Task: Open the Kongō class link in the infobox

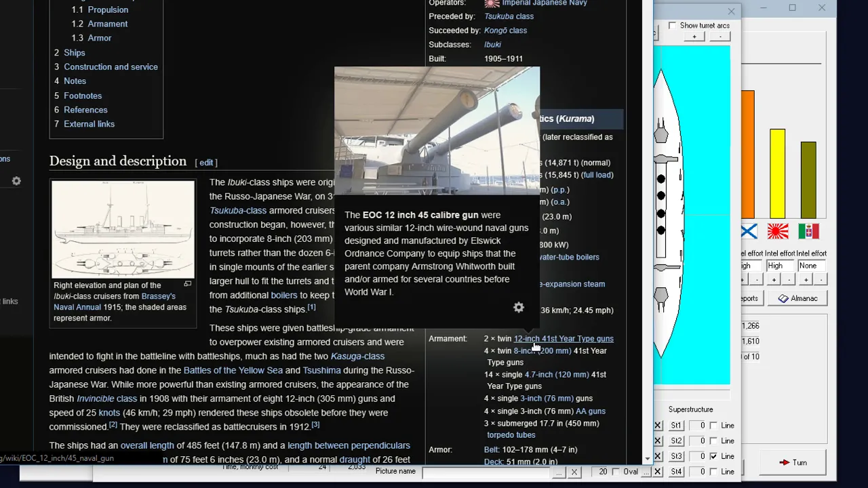Action: 505,30
